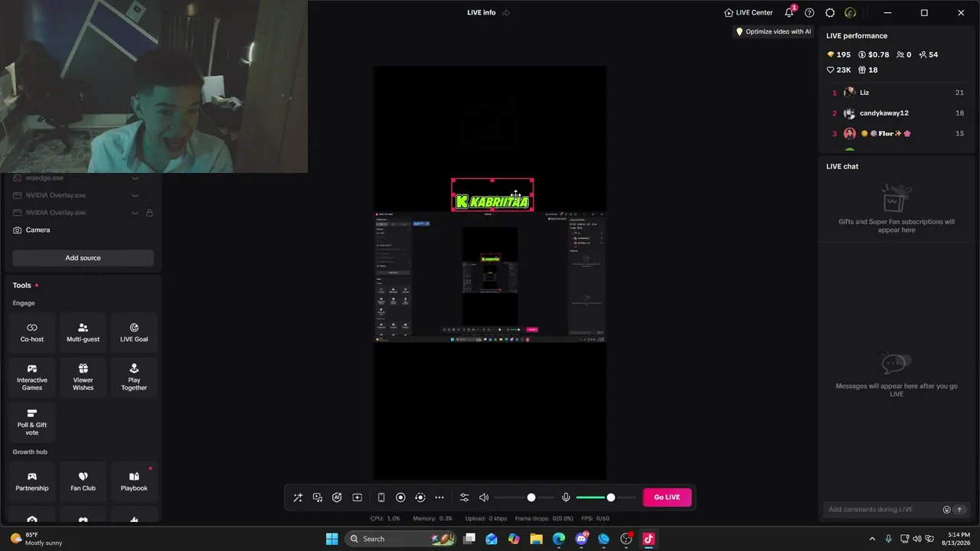Open the Playbook tool
This screenshot has width=980, height=551.
pyautogui.click(x=134, y=481)
